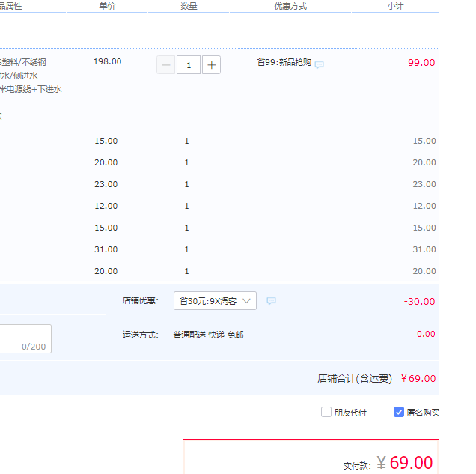Click the unit price 12.00
The height and width of the screenshot is (474, 476).
point(106,206)
